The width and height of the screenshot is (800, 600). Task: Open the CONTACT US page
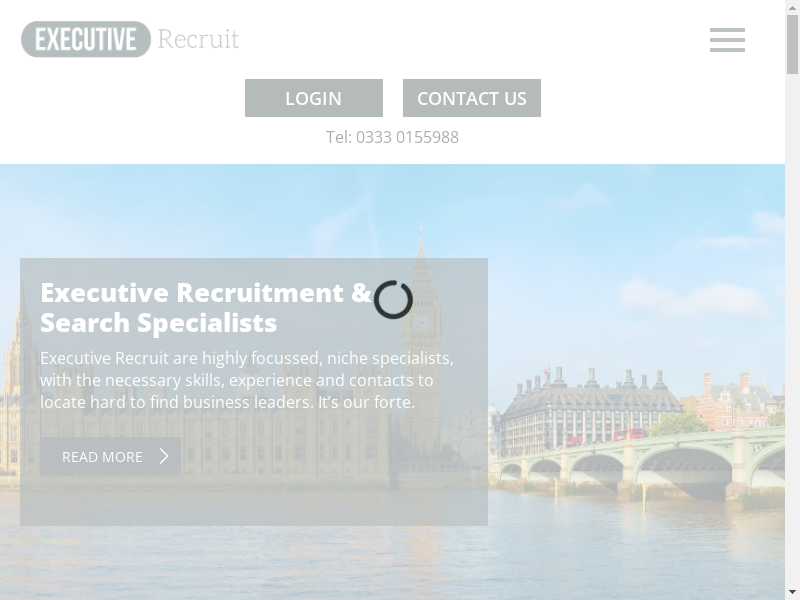tap(472, 98)
